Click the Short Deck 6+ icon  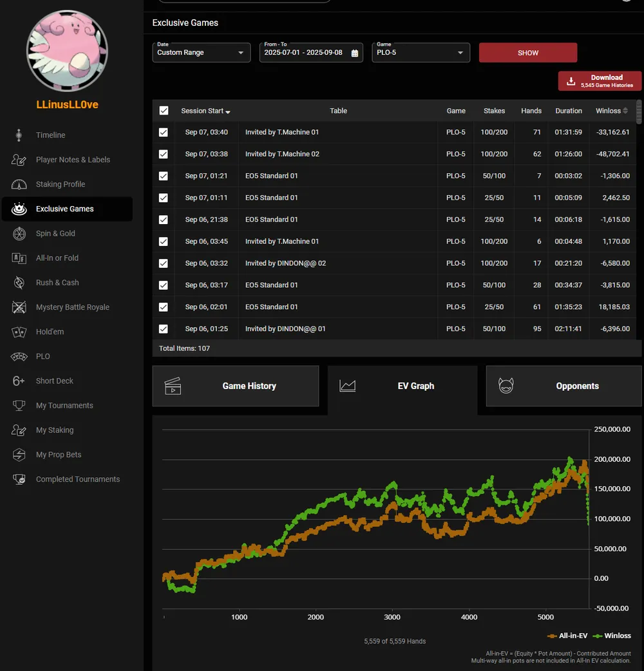point(19,381)
